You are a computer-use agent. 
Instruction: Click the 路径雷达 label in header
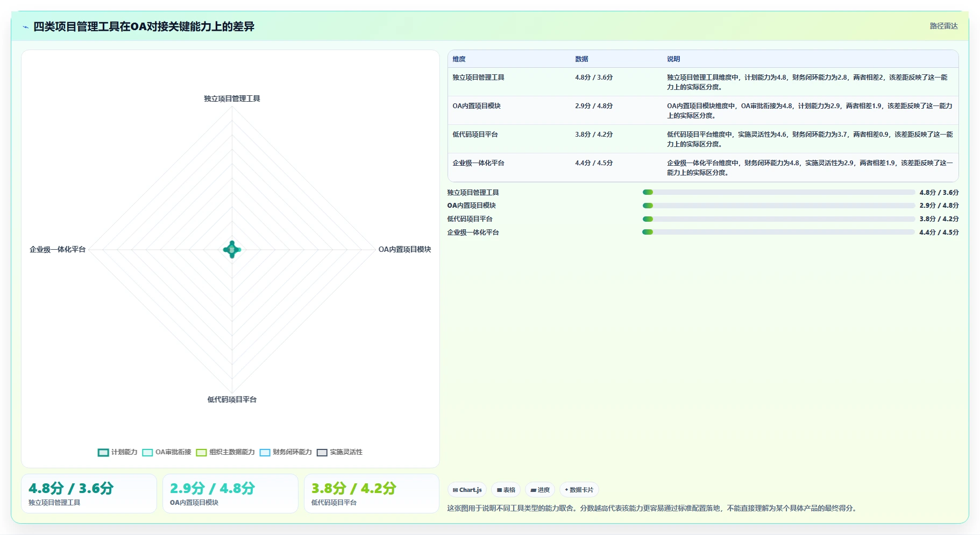pos(943,26)
